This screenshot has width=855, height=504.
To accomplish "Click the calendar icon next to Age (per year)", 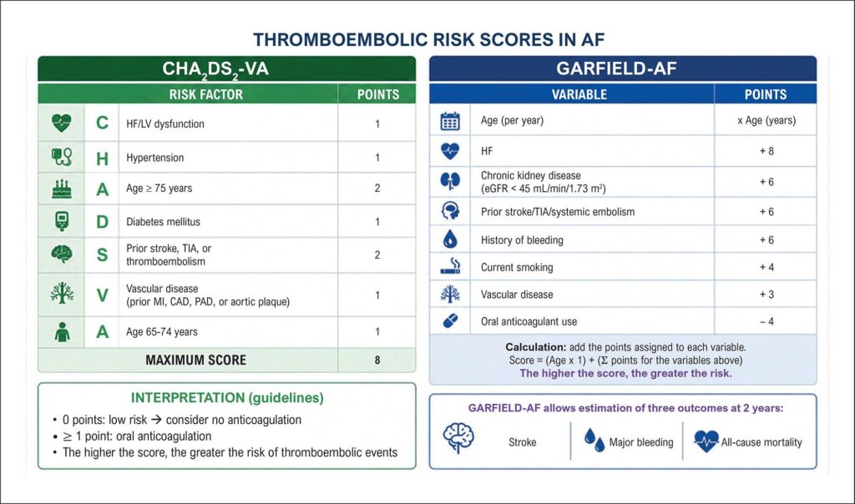I will coord(450,120).
